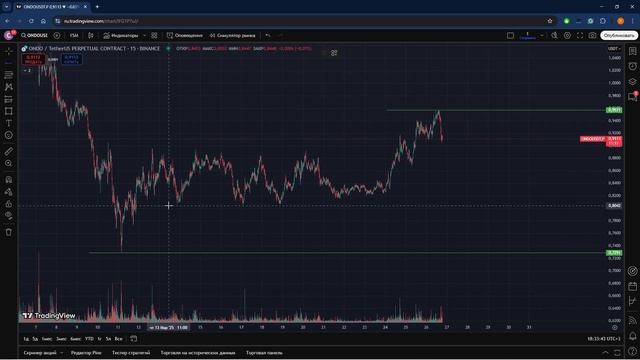Open the emoji icons tool
640x360 pixels.
tap(9, 135)
